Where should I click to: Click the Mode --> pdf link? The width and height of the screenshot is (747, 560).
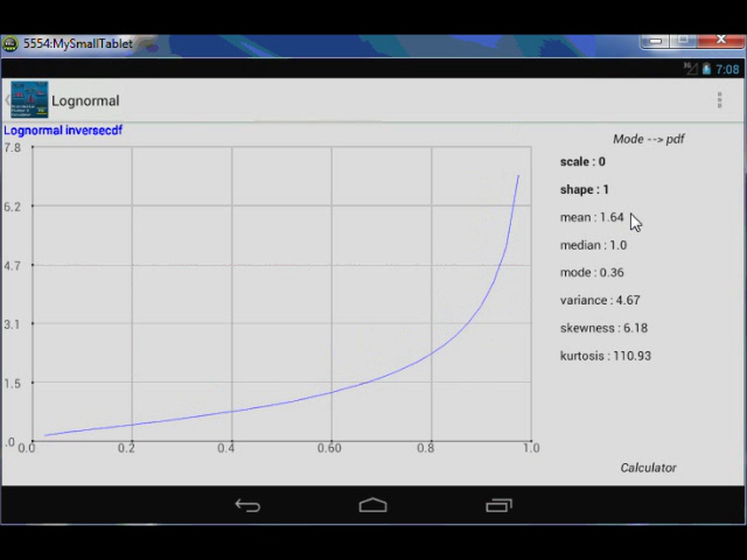(x=648, y=139)
